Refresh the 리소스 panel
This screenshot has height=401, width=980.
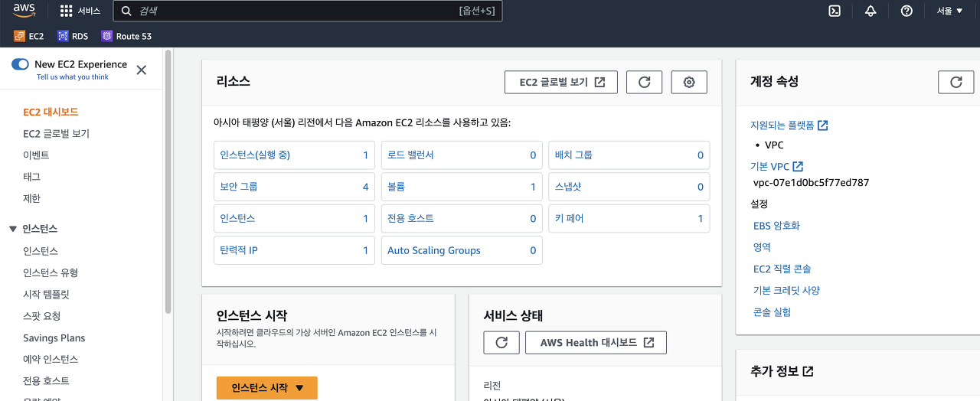pos(644,82)
